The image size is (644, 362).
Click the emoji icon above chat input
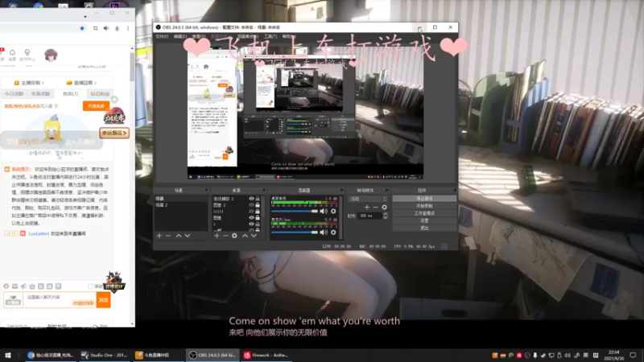click(x=6, y=286)
